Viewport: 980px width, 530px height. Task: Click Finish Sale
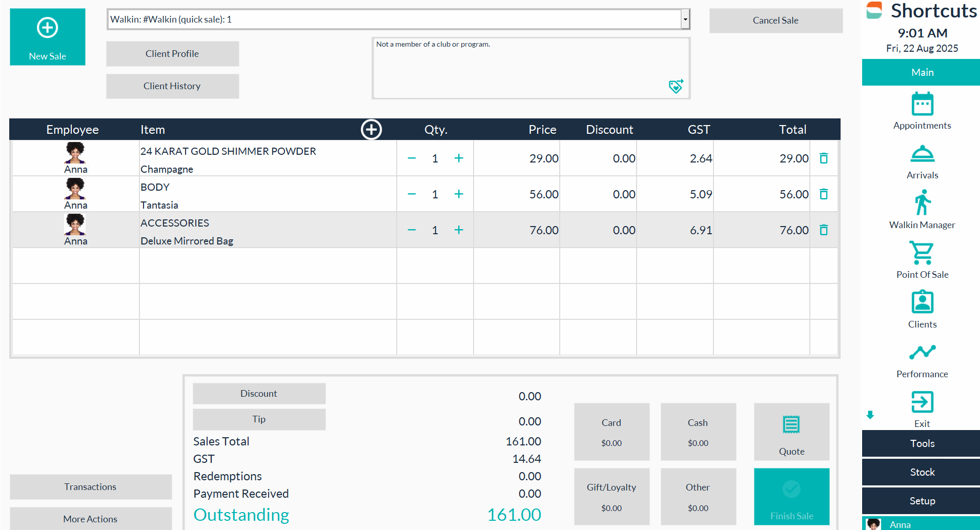pyautogui.click(x=791, y=497)
